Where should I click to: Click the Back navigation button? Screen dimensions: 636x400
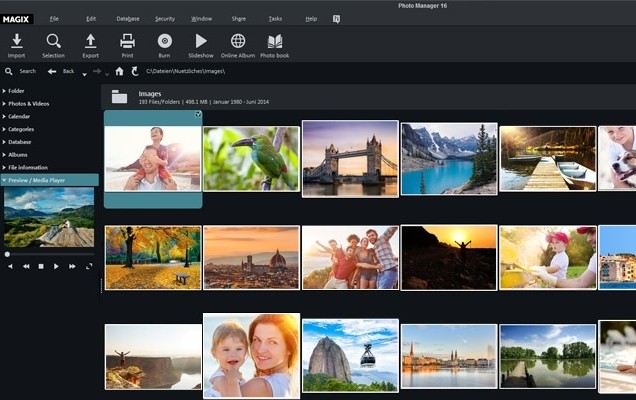click(x=53, y=72)
